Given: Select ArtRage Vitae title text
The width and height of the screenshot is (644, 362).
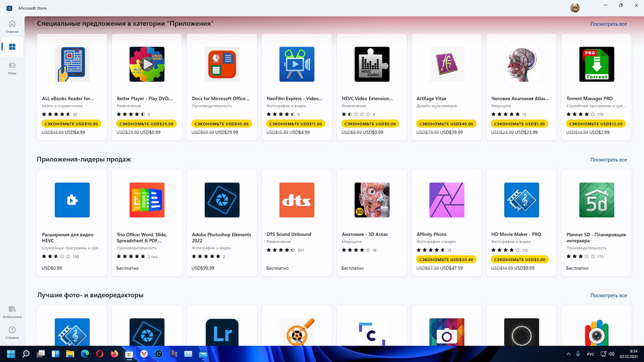Looking at the screenshot, I should 431,98.
